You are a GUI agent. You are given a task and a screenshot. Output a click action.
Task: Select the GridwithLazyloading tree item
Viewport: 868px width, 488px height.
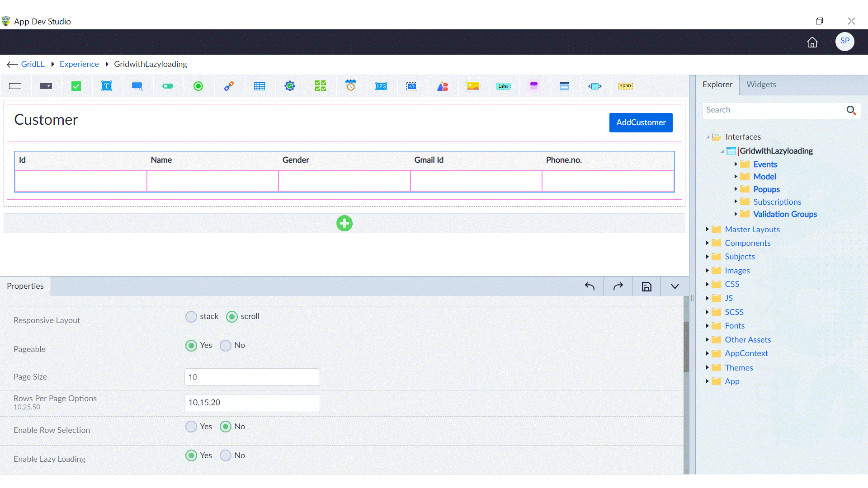point(776,151)
